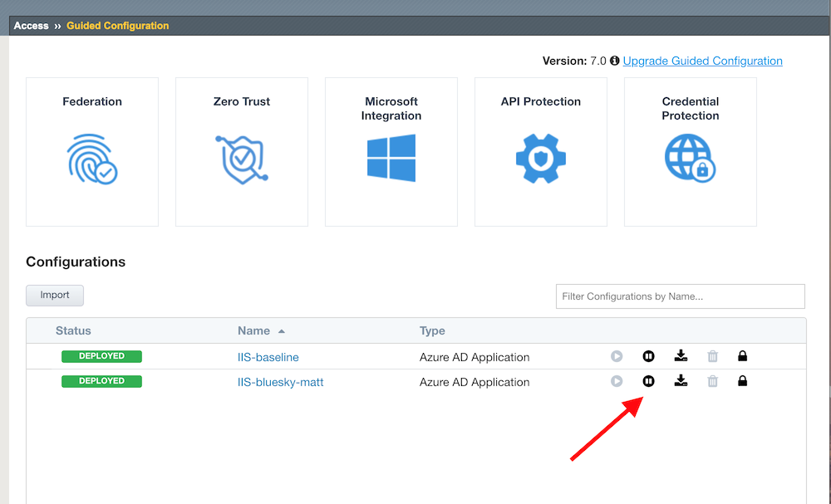The width and height of the screenshot is (831, 504).
Task: Click Azure AD Application in IIS-baseline row
Action: 475,357
